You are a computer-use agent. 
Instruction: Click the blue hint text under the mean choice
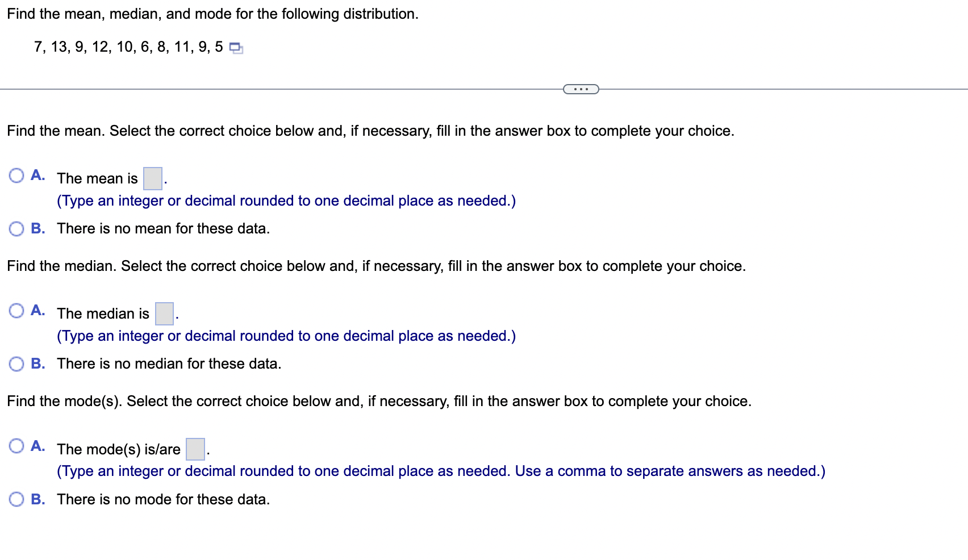(286, 200)
